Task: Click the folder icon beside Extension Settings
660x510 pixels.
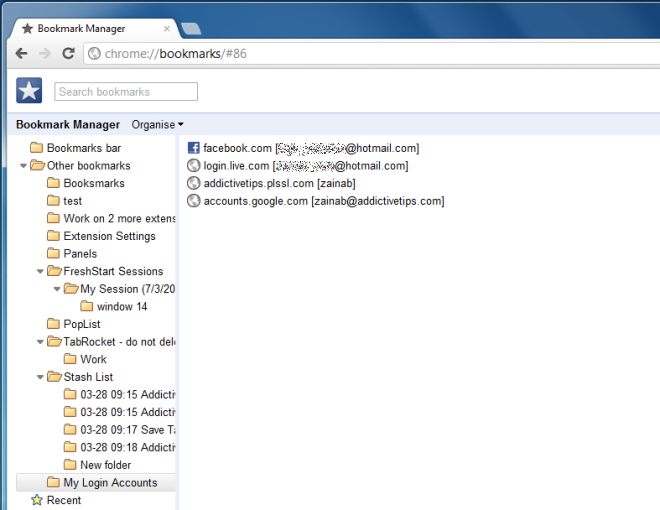Action: click(x=53, y=236)
